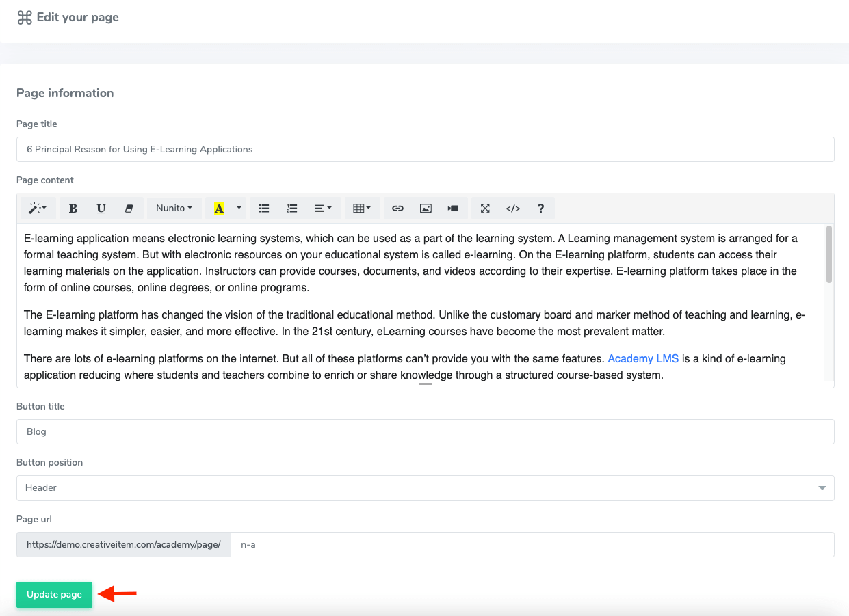Expand the text color options arrow
The image size is (849, 616).
click(x=239, y=209)
